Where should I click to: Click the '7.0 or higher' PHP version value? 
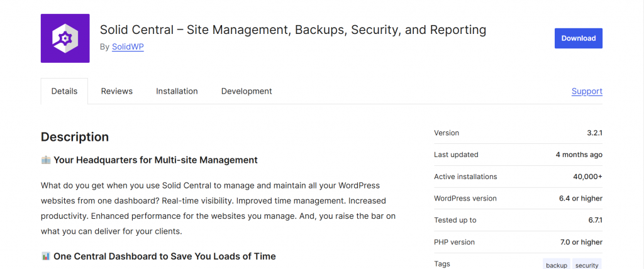click(x=582, y=242)
